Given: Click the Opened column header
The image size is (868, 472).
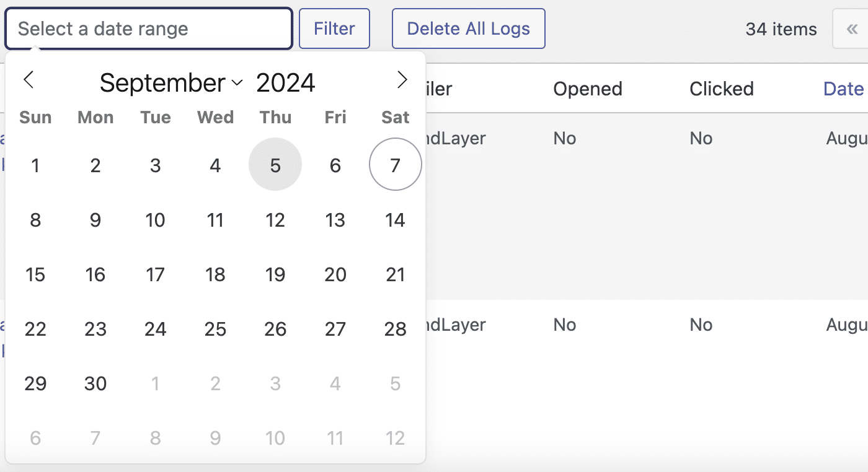Looking at the screenshot, I should coord(587,89).
